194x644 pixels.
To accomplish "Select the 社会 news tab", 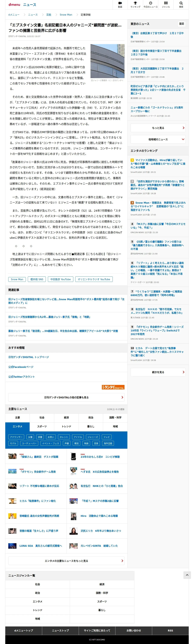I will pyautogui.click(x=42, y=418).
